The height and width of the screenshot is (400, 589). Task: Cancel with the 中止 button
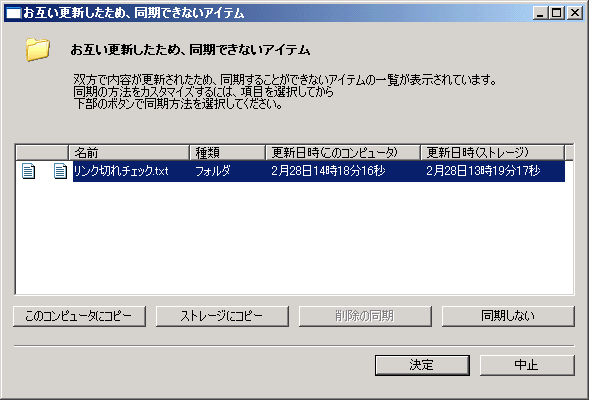(527, 365)
